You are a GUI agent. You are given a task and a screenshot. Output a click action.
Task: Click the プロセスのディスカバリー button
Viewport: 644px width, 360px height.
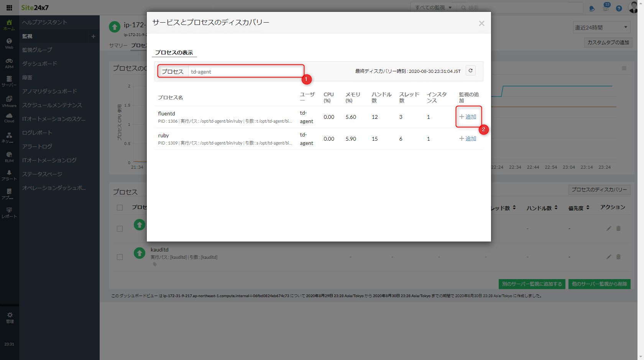tap(599, 189)
